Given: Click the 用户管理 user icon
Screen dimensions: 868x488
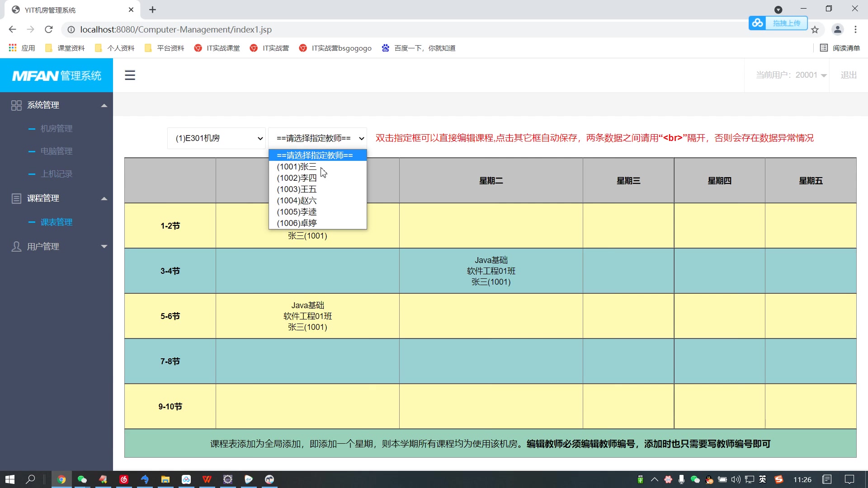Looking at the screenshot, I should pos(16,246).
